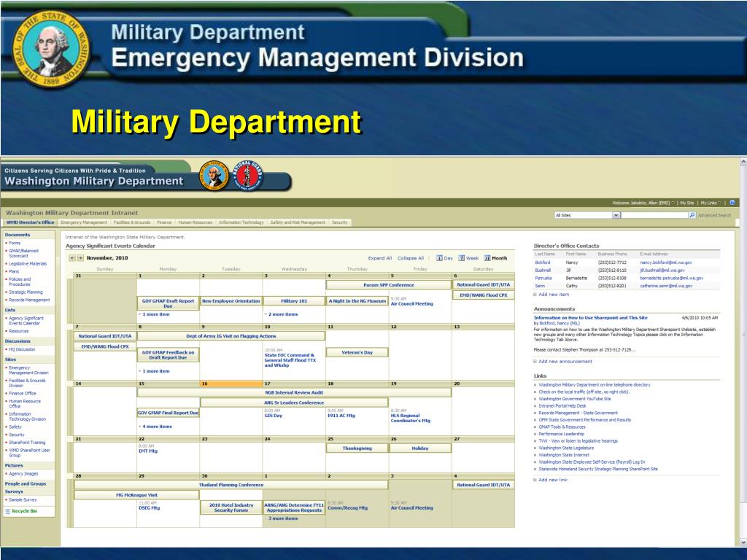
Task: Click the 'Add new item' icon under contacts
Action: click(x=535, y=295)
